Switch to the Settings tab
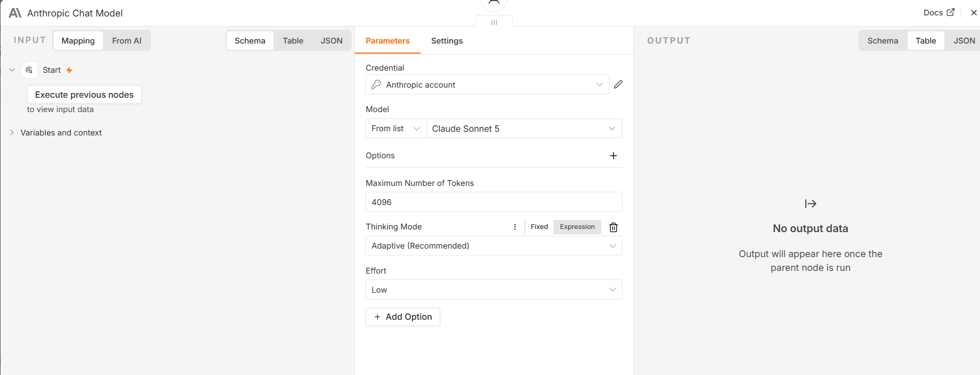980x375 pixels. click(x=447, y=41)
